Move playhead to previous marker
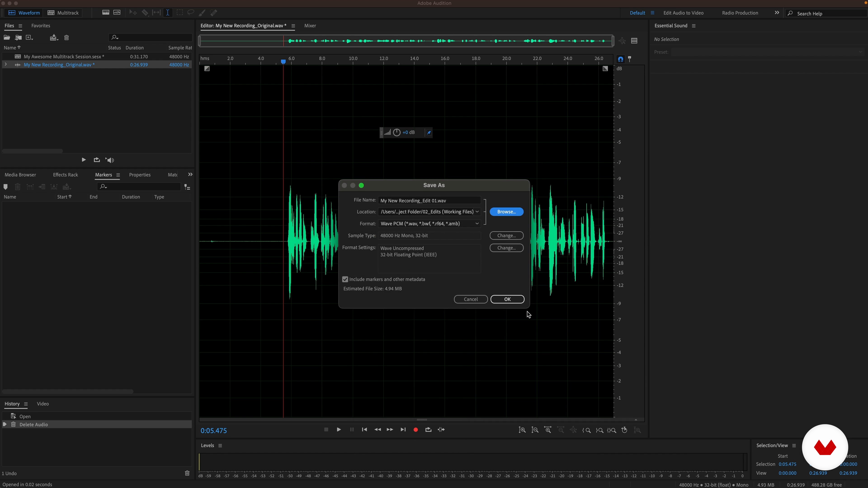The image size is (868, 488). pyautogui.click(x=364, y=429)
